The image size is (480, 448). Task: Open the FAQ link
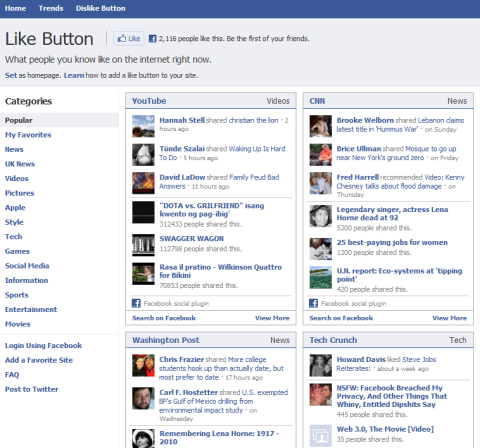click(x=12, y=375)
